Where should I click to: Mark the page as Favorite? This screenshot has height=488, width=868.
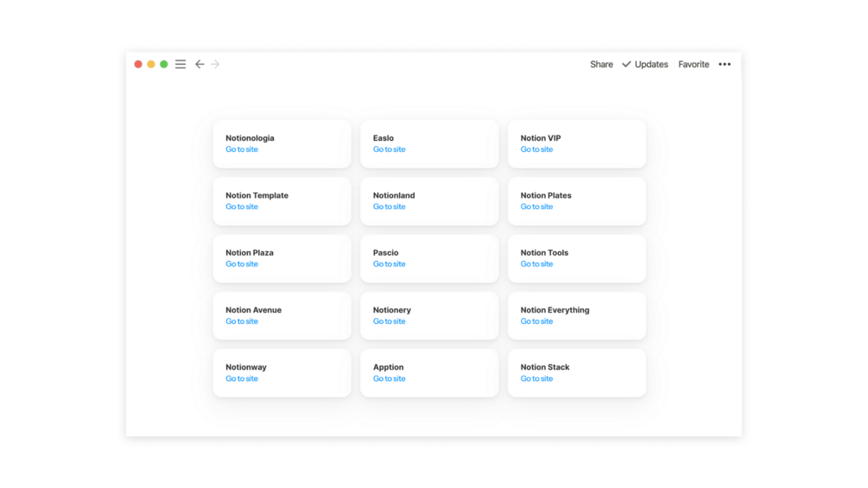click(694, 64)
